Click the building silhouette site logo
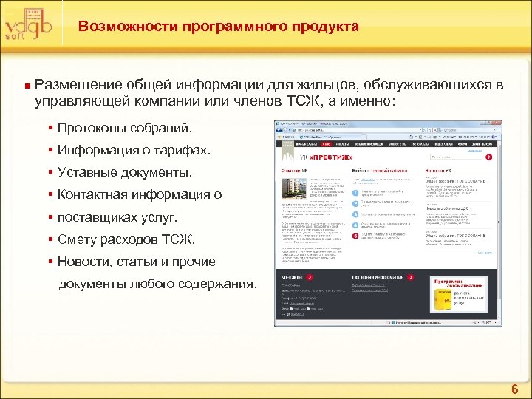 [x=288, y=151]
